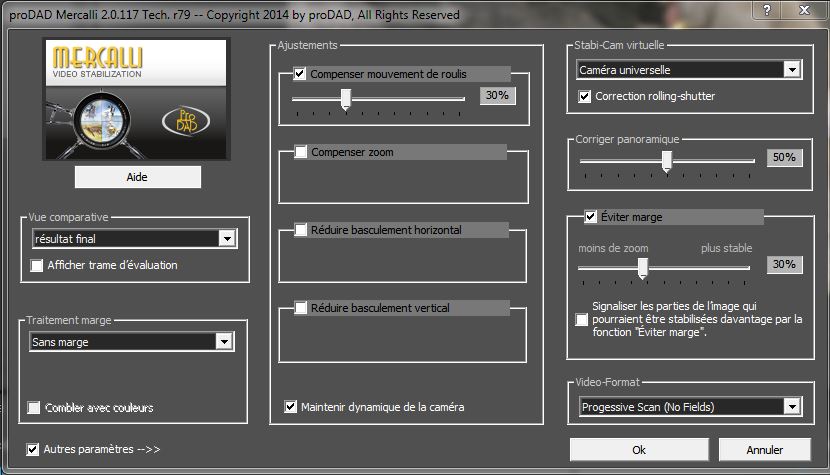Click the Annuler cancel button
Screen dimensions: 830x475
pos(764,450)
